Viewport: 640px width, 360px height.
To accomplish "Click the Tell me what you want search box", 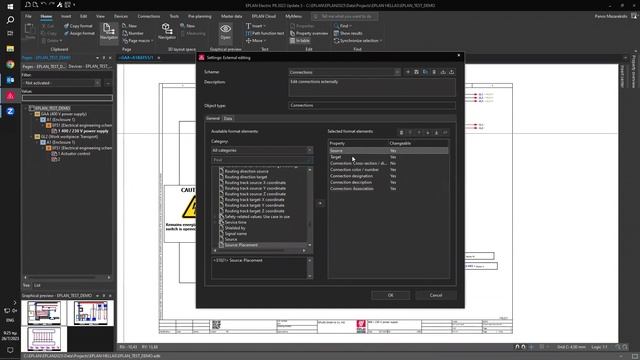I will click(345, 16).
